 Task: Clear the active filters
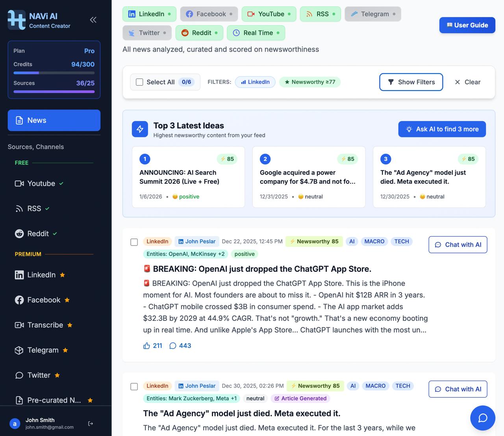click(x=468, y=82)
